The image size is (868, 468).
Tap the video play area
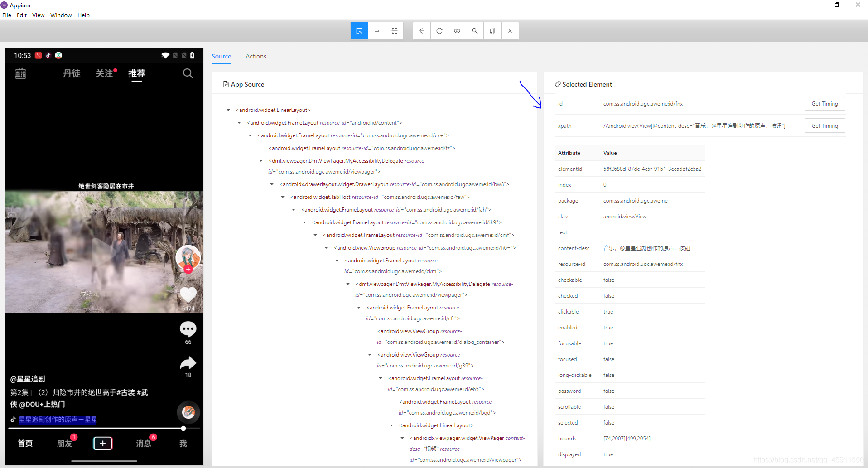click(x=104, y=252)
